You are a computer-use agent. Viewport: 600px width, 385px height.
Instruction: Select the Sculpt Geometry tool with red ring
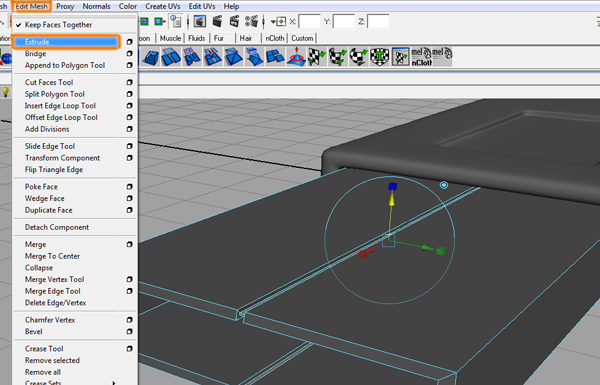click(296, 57)
